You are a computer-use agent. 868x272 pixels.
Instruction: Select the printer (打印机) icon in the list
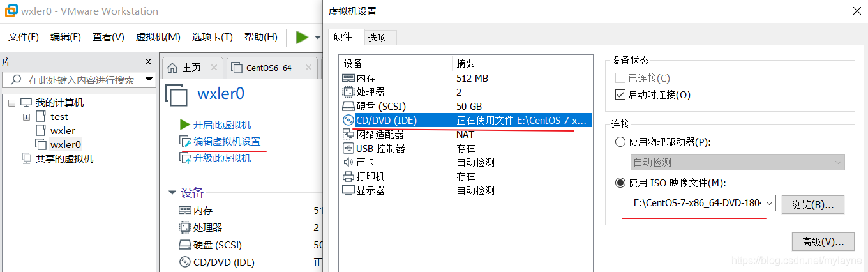click(x=348, y=176)
